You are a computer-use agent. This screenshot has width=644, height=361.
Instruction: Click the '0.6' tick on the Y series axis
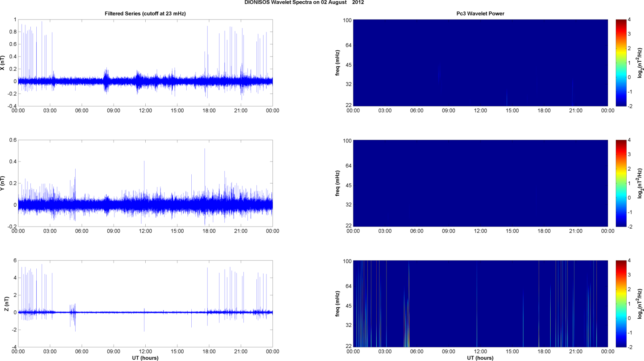13,140
